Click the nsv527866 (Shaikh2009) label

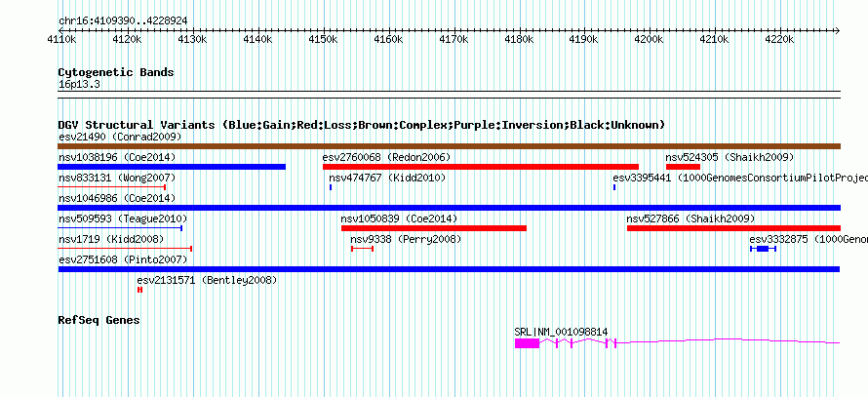(x=690, y=218)
